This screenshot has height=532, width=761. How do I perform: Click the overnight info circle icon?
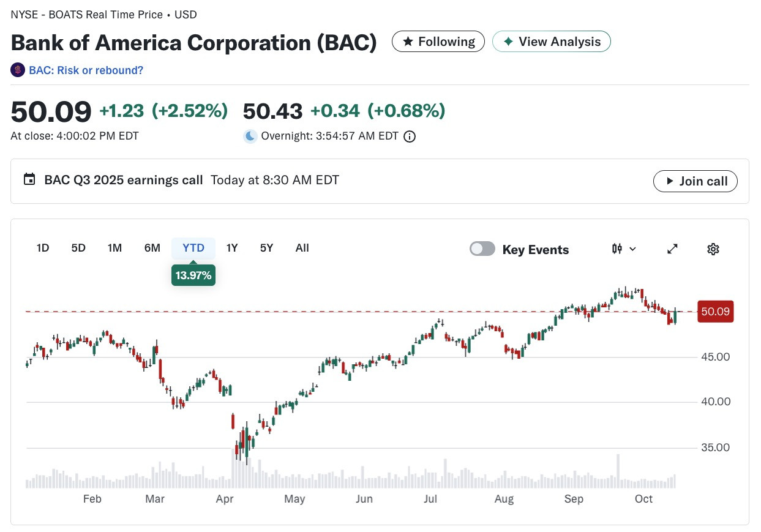(410, 137)
